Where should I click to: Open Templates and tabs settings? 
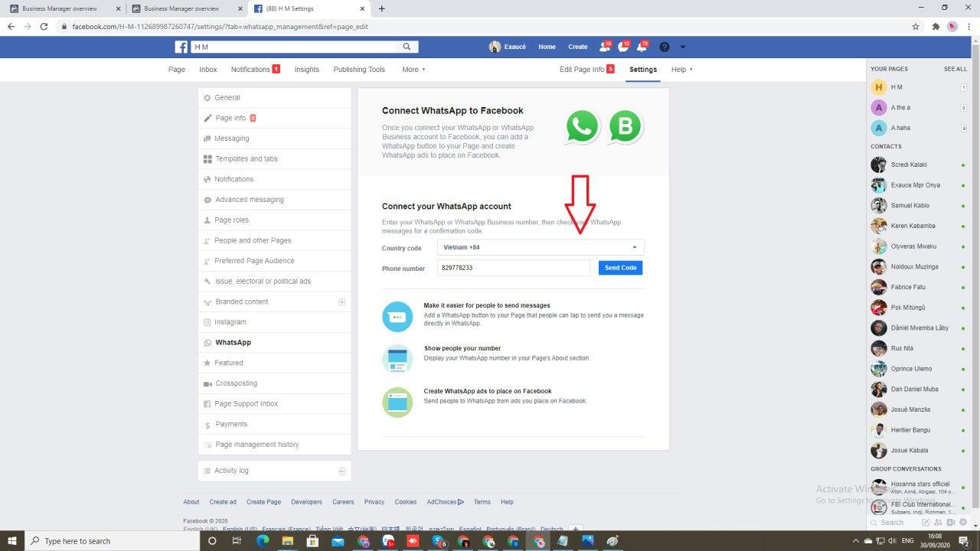[275, 159]
